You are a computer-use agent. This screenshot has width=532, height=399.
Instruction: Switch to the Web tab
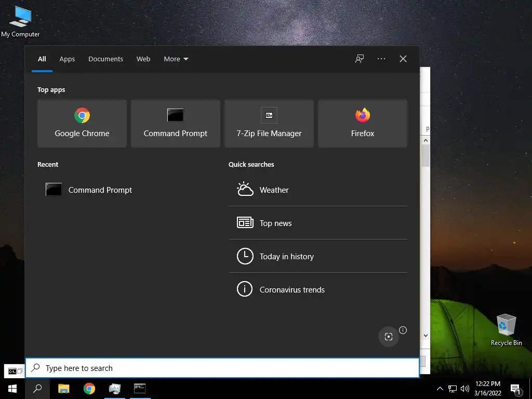tap(143, 59)
